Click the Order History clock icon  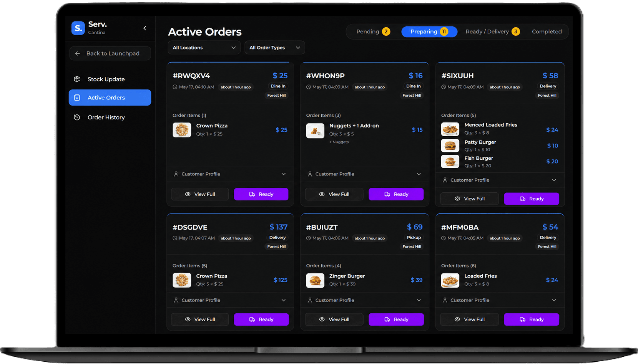coord(77,117)
